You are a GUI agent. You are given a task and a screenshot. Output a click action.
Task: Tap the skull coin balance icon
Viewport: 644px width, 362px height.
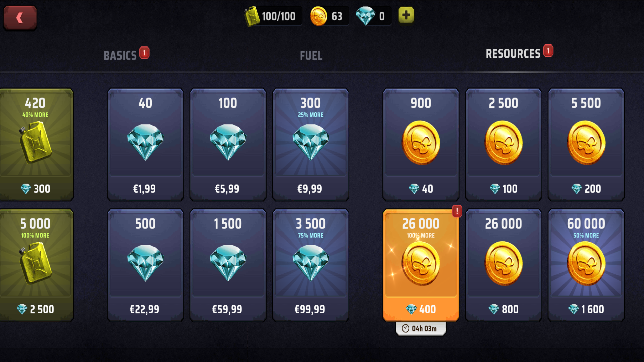point(318,16)
